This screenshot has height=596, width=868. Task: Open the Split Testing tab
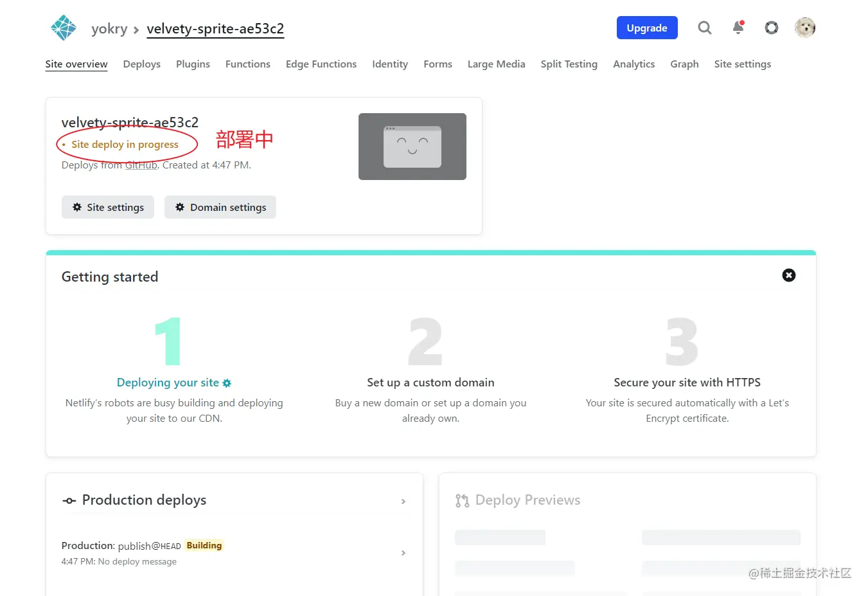(569, 64)
